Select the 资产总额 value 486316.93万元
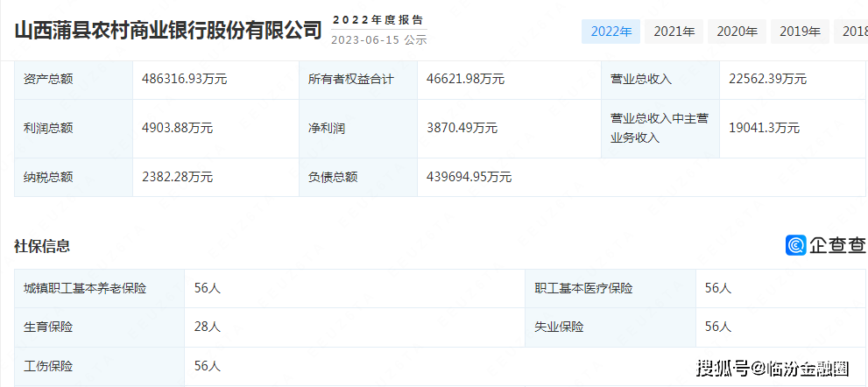 click(184, 79)
